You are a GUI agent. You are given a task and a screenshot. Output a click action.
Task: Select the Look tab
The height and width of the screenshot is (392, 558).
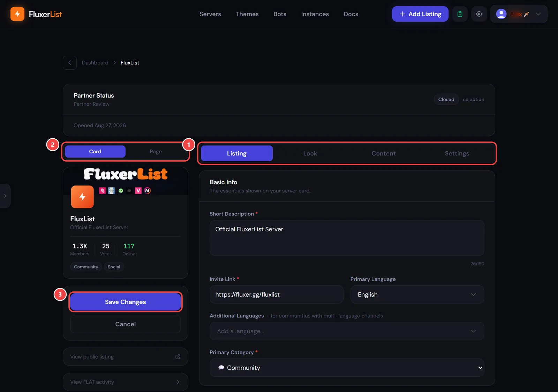310,153
